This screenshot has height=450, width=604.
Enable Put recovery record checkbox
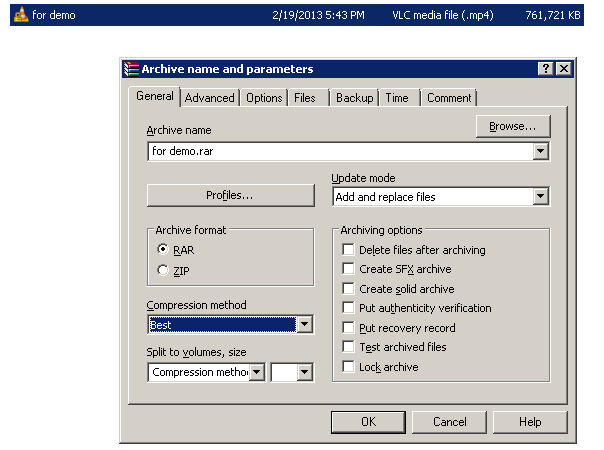(348, 328)
